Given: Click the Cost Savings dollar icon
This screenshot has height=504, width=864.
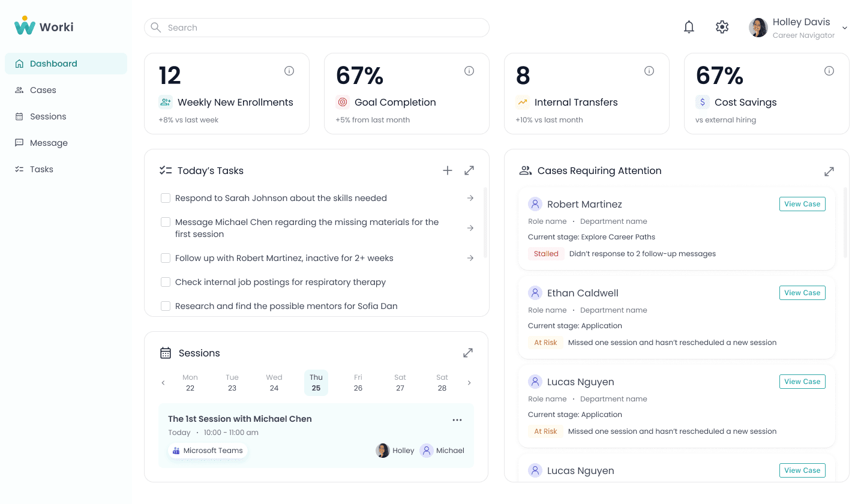Looking at the screenshot, I should [x=702, y=102].
